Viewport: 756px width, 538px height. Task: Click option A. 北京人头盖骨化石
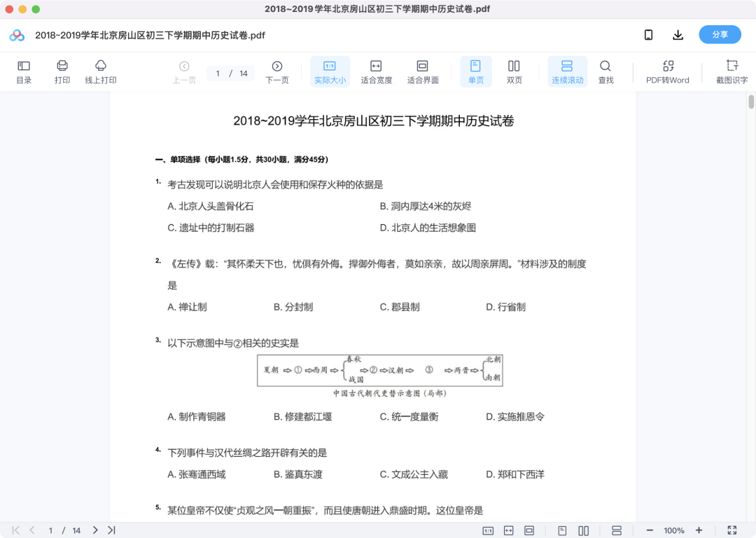(x=210, y=206)
